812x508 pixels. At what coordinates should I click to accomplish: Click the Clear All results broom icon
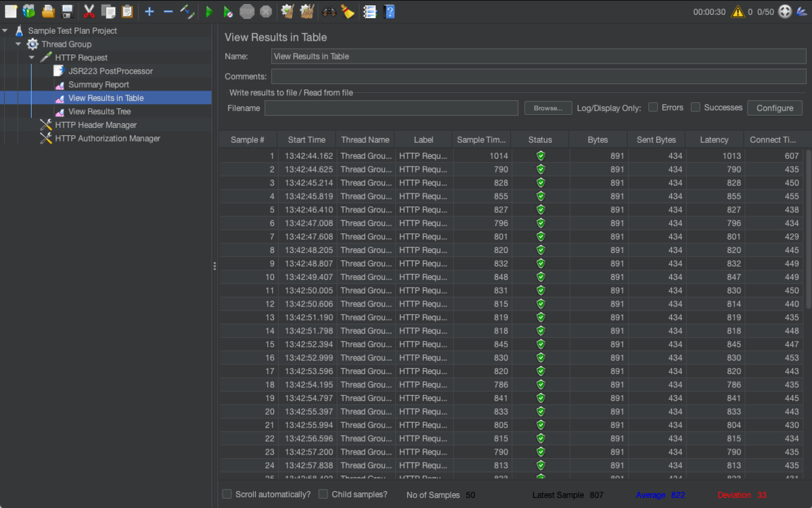click(x=307, y=11)
